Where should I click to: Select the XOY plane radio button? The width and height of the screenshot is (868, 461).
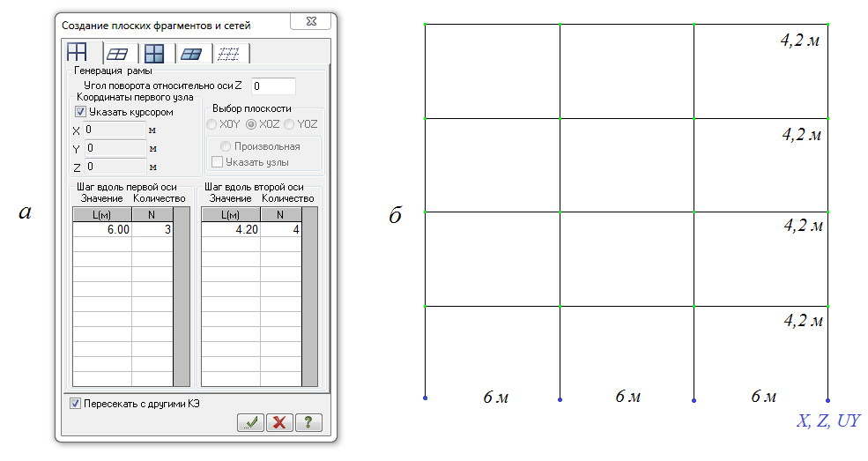(x=211, y=124)
